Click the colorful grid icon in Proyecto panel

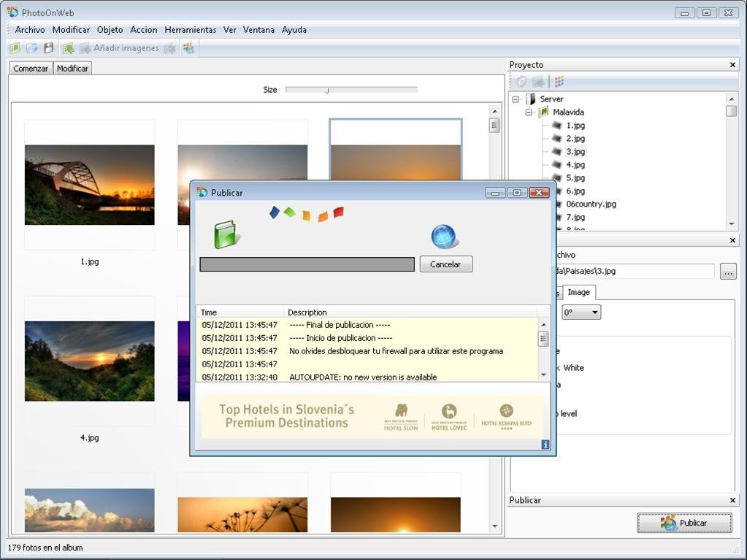559,82
